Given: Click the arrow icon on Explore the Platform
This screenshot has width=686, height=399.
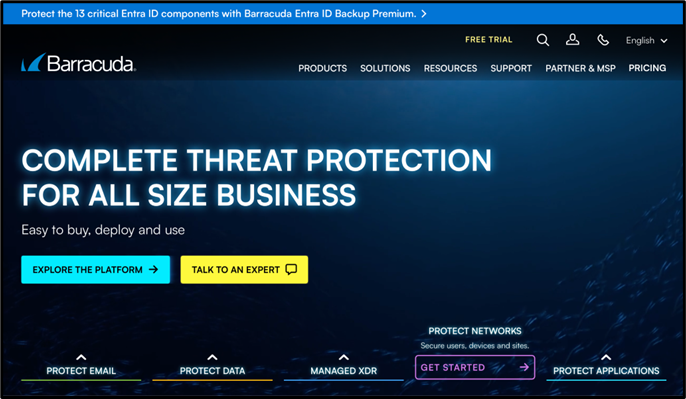Looking at the screenshot, I should (153, 270).
